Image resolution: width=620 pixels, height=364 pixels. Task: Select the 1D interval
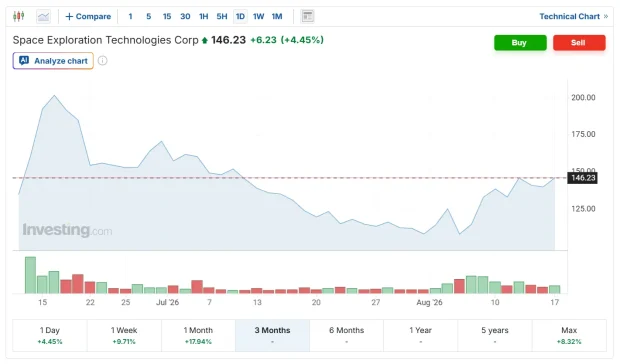point(240,16)
